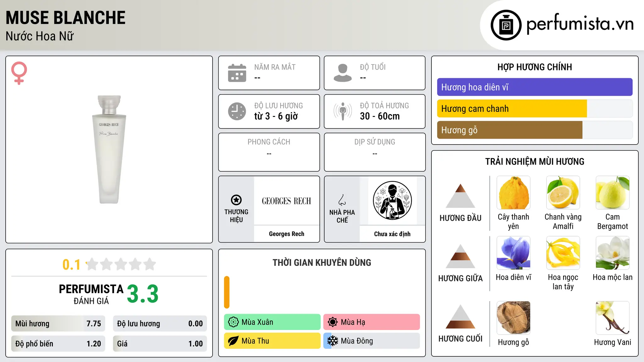Click the Hương Vani vanilla image
This screenshot has width=644, height=362.
613,318
